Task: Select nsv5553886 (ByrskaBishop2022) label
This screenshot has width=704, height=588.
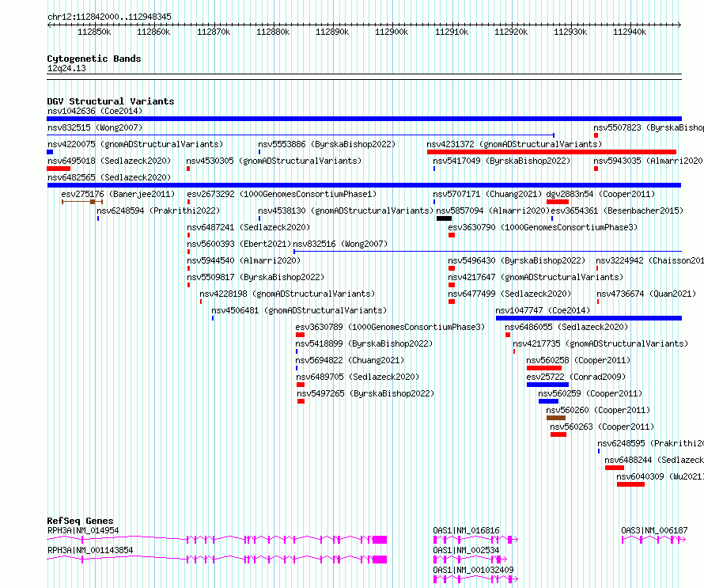Action: pos(327,144)
